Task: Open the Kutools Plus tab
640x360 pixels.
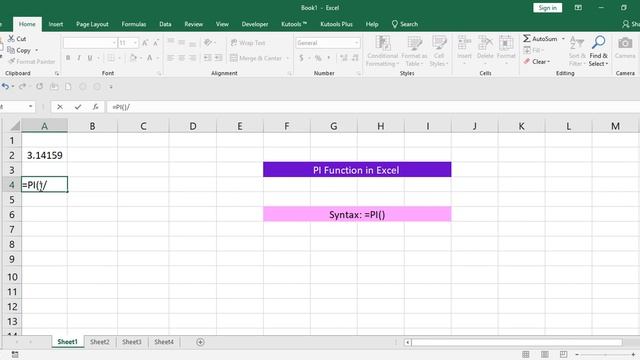Action: point(336,24)
